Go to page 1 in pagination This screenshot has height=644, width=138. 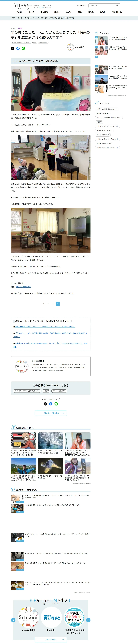(x=48, y=304)
